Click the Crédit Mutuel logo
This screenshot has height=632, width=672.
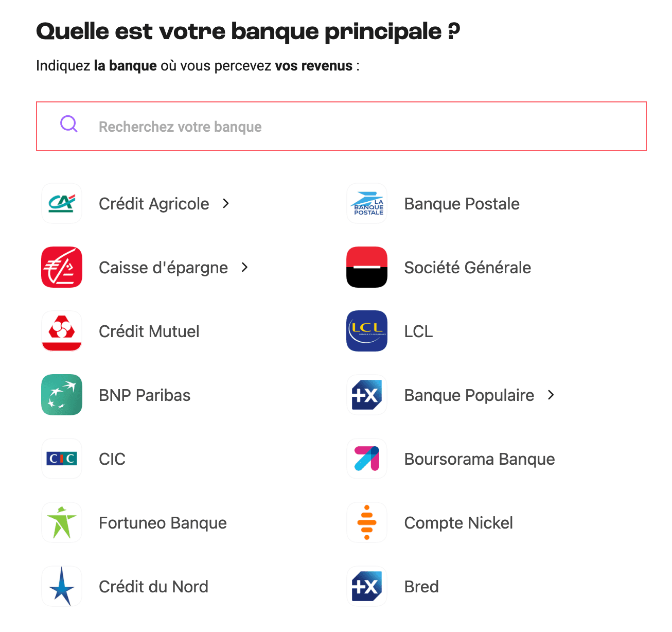pos(61,331)
